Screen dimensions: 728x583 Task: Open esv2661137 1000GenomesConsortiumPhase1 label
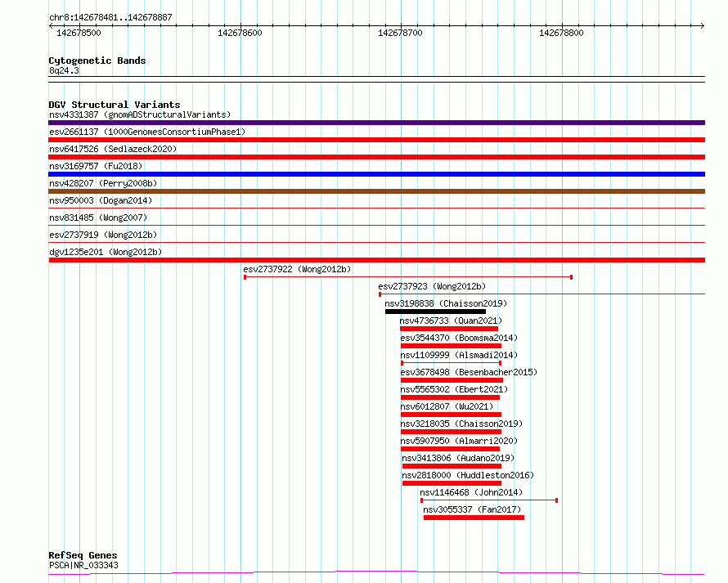point(147,132)
